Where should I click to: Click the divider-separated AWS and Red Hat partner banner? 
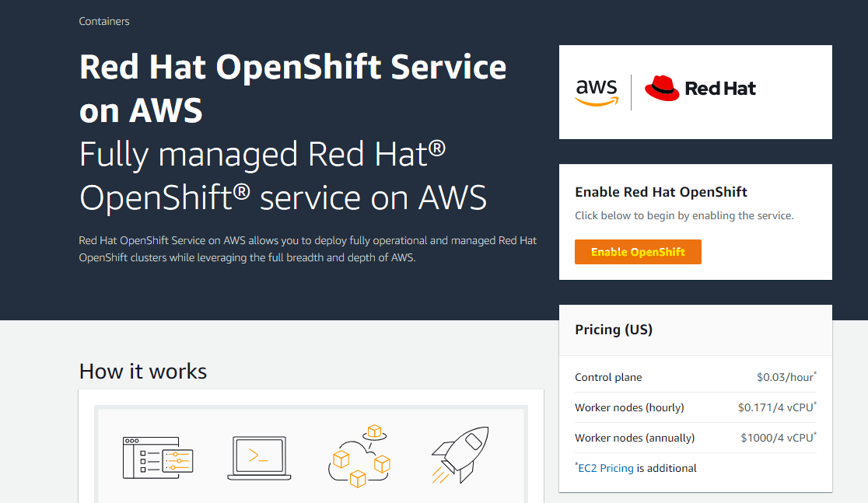click(695, 91)
